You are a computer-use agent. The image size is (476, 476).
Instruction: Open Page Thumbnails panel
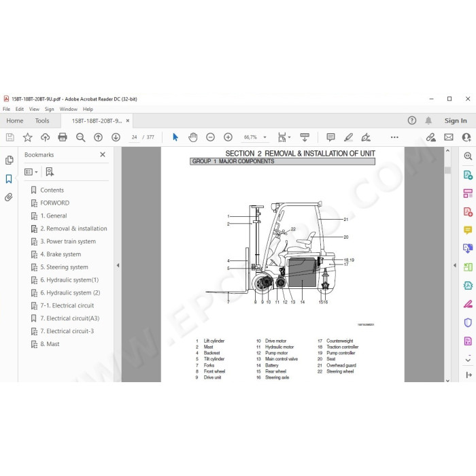9,160
